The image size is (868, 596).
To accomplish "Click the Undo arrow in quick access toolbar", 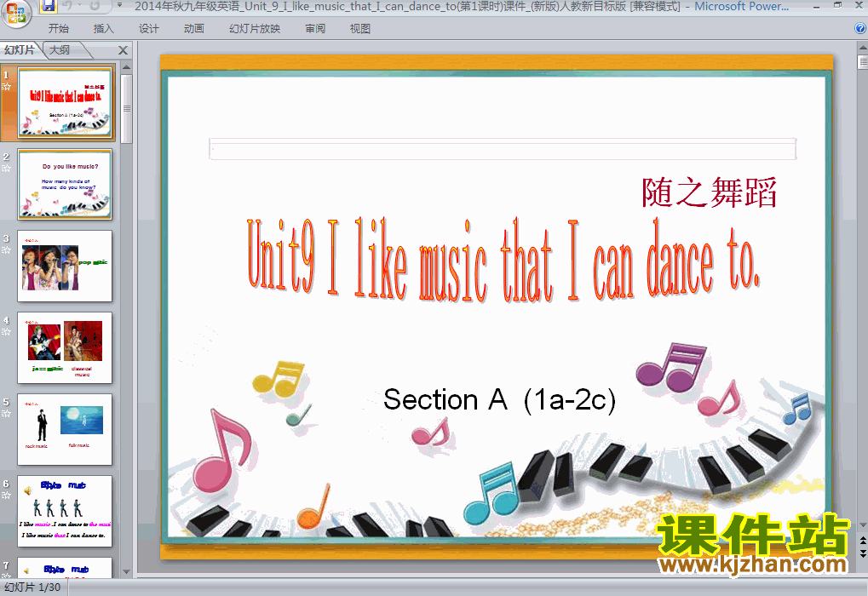I will point(67,6).
